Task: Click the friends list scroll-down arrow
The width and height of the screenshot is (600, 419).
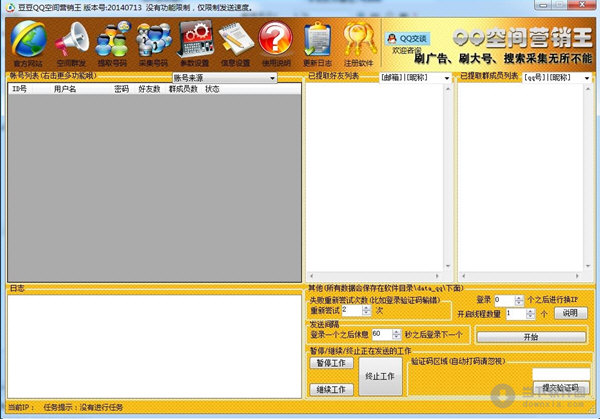Action: click(x=448, y=266)
